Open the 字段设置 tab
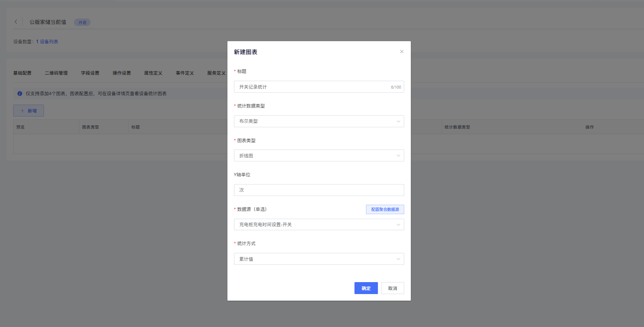This screenshot has width=644, height=327. tap(90, 73)
